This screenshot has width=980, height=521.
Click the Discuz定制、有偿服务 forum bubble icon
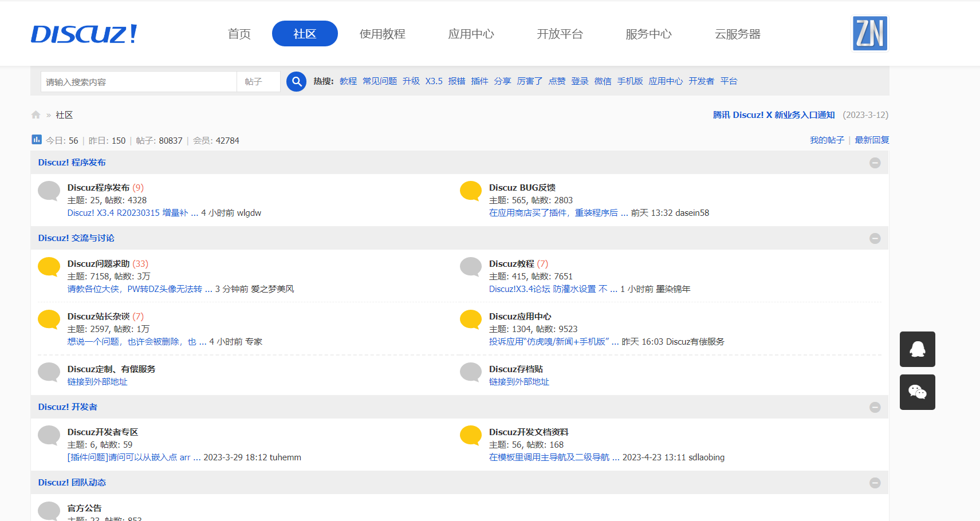49,372
